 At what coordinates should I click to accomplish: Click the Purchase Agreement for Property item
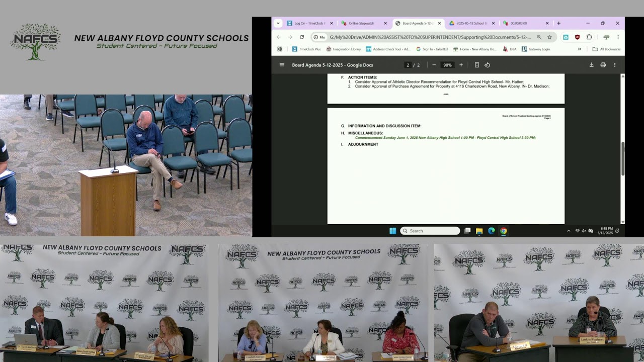click(x=452, y=86)
